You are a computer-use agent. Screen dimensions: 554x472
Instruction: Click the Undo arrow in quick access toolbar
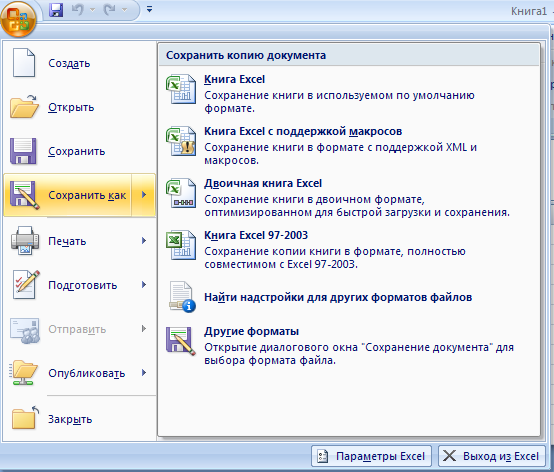[x=78, y=10]
